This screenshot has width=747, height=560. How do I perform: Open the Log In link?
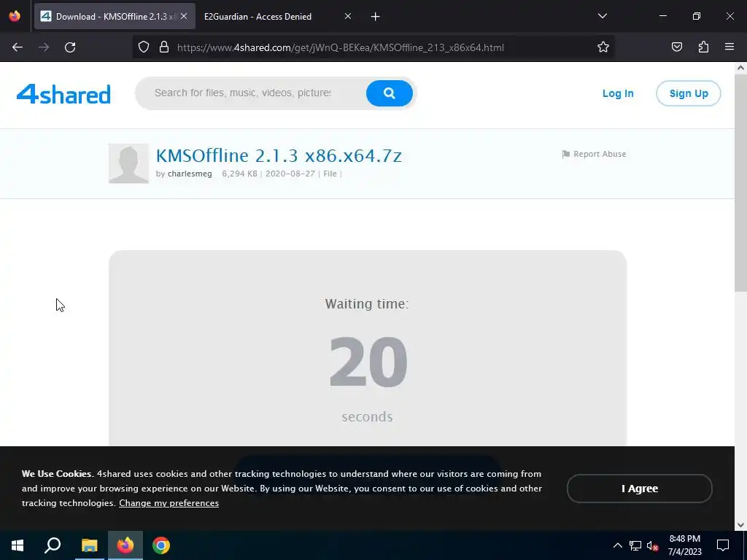click(618, 93)
